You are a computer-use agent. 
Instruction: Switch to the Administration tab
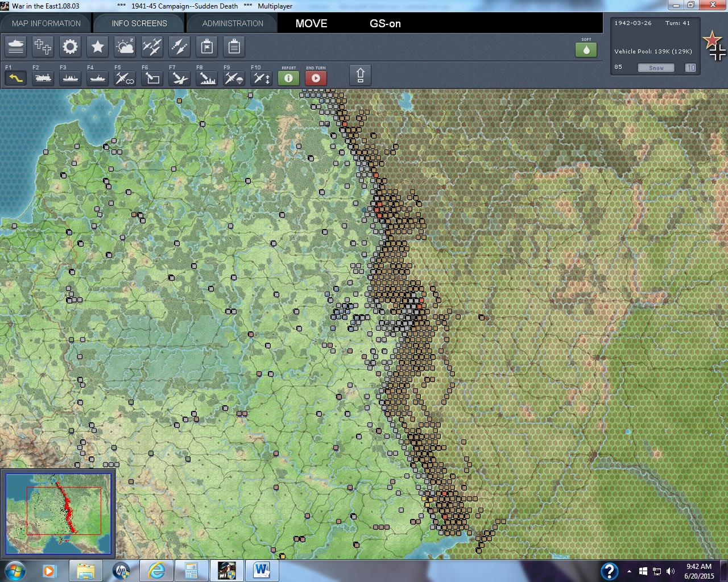(233, 23)
